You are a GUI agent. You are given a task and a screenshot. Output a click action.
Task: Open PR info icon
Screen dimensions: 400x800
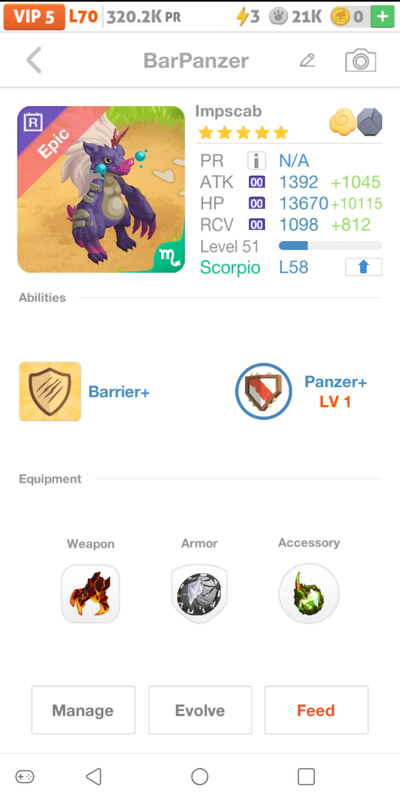tap(257, 161)
